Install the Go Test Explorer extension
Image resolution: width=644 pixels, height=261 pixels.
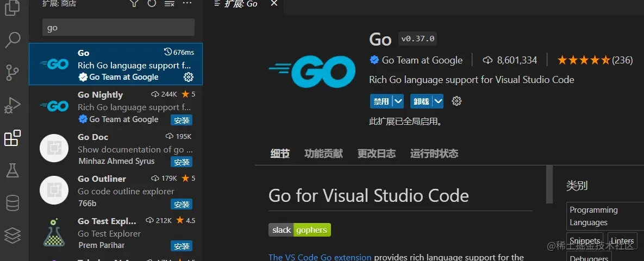tap(182, 246)
